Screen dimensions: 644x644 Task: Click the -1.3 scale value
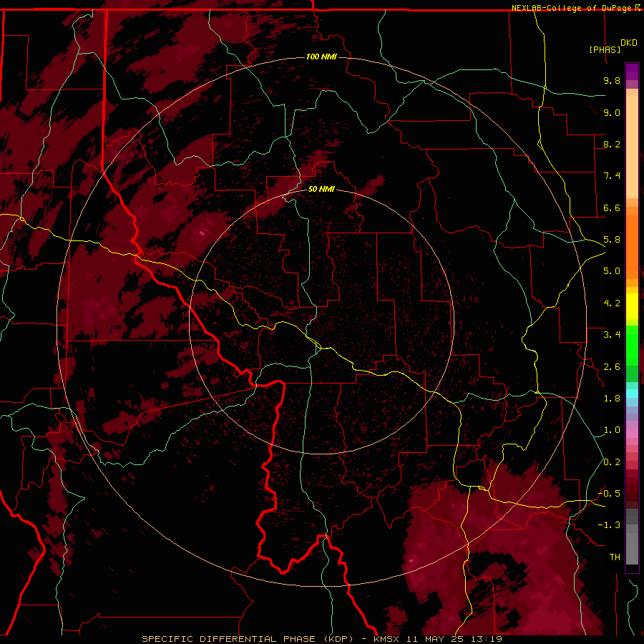tap(609, 525)
